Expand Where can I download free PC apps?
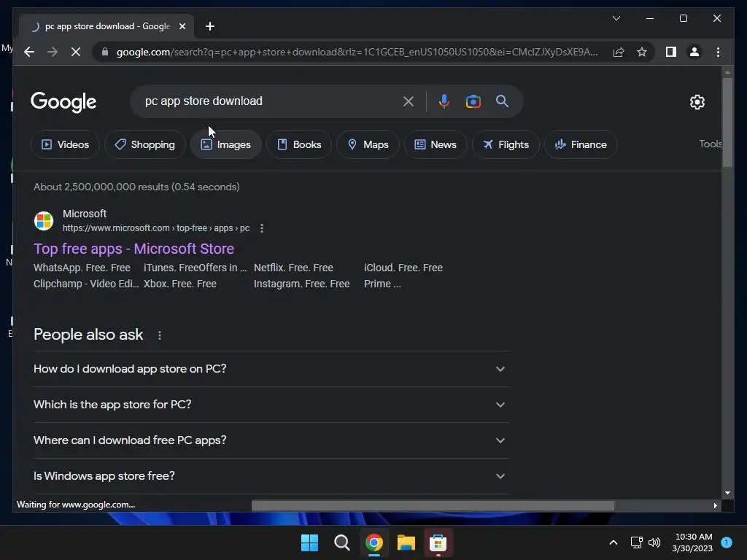 [271, 440]
